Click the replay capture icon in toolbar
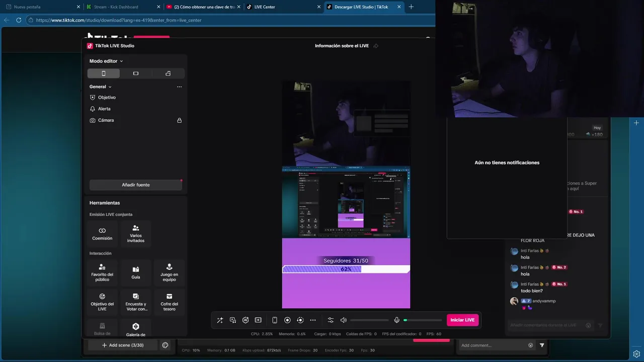 pos(300,320)
